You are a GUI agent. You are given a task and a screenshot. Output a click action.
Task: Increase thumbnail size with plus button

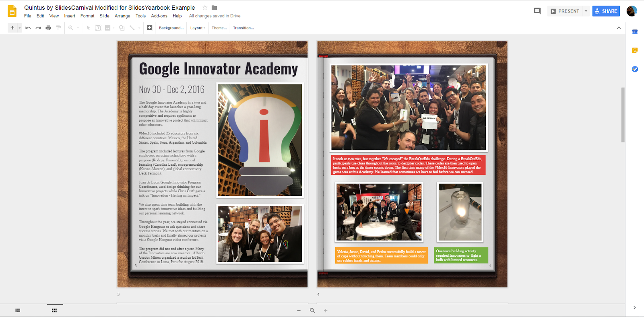pos(326,311)
